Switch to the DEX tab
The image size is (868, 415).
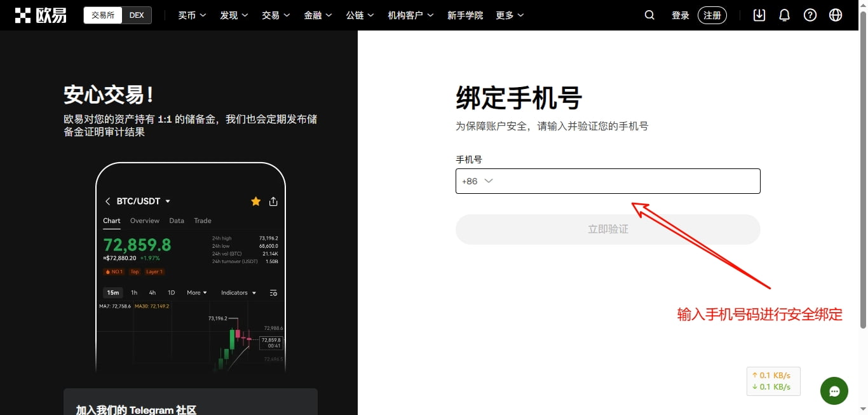coord(137,15)
